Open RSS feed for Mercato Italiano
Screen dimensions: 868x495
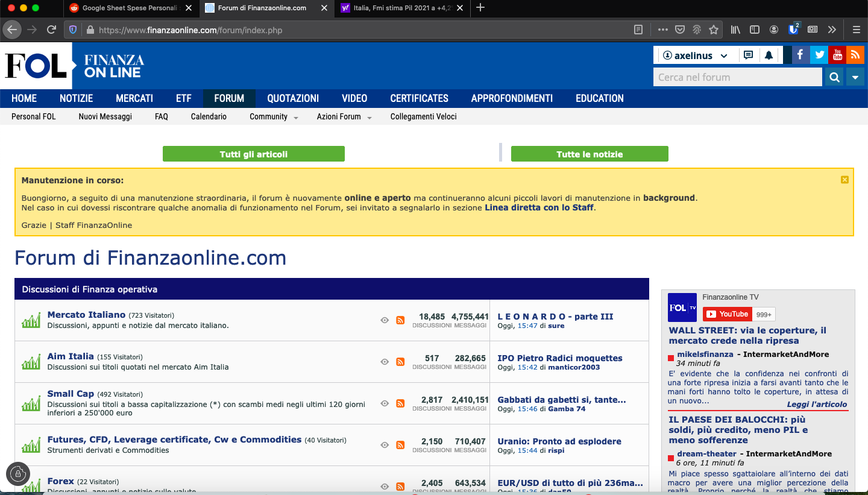coord(400,320)
